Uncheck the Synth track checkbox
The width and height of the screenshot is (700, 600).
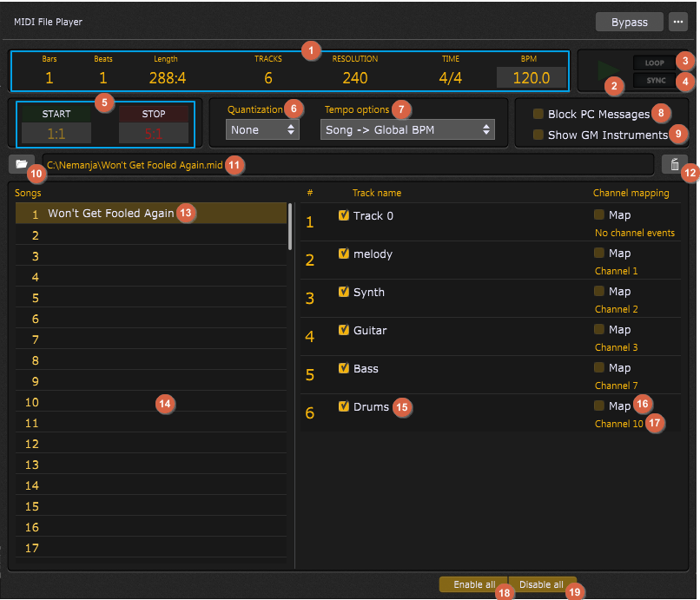(x=343, y=292)
